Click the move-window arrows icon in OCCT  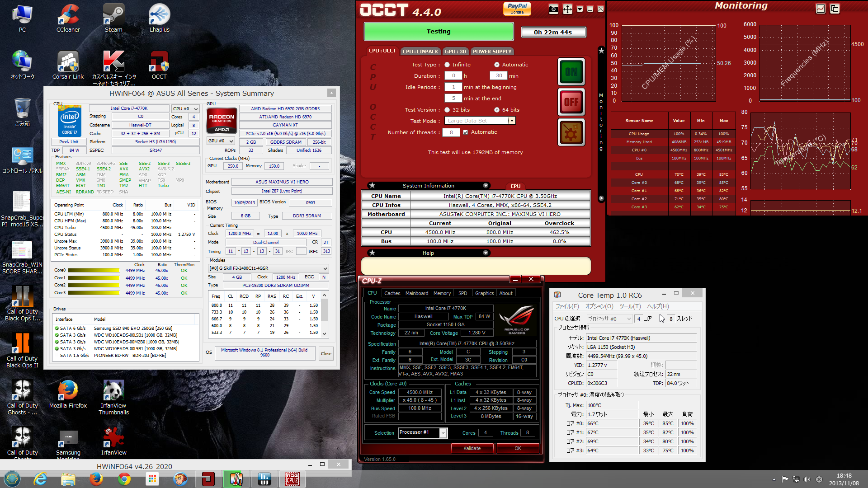pyautogui.click(x=567, y=9)
